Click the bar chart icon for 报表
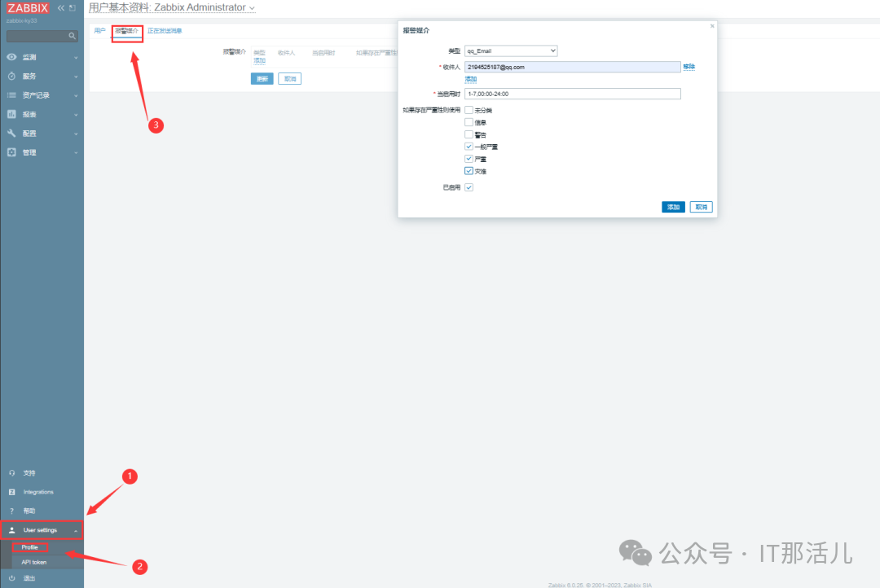Viewport: 880px width, 588px height. pyautogui.click(x=11, y=114)
